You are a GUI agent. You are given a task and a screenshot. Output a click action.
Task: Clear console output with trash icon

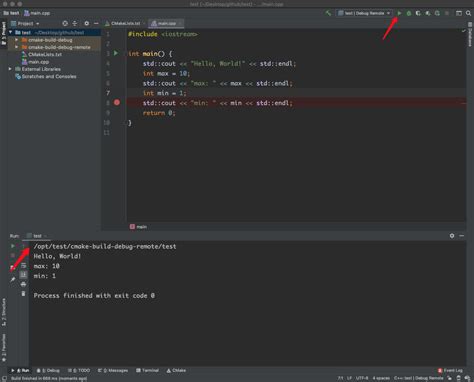(x=23, y=294)
